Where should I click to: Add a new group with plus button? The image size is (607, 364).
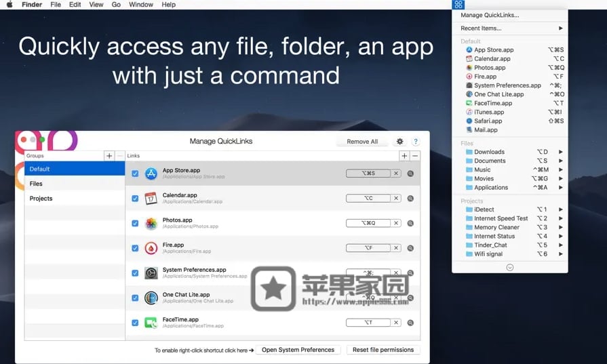(x=109, y=155)
